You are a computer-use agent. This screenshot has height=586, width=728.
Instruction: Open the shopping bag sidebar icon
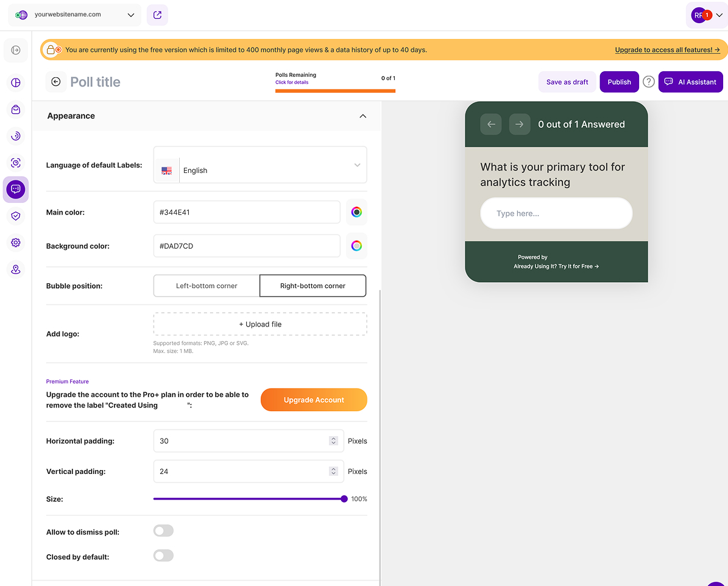tap(16, 110)
